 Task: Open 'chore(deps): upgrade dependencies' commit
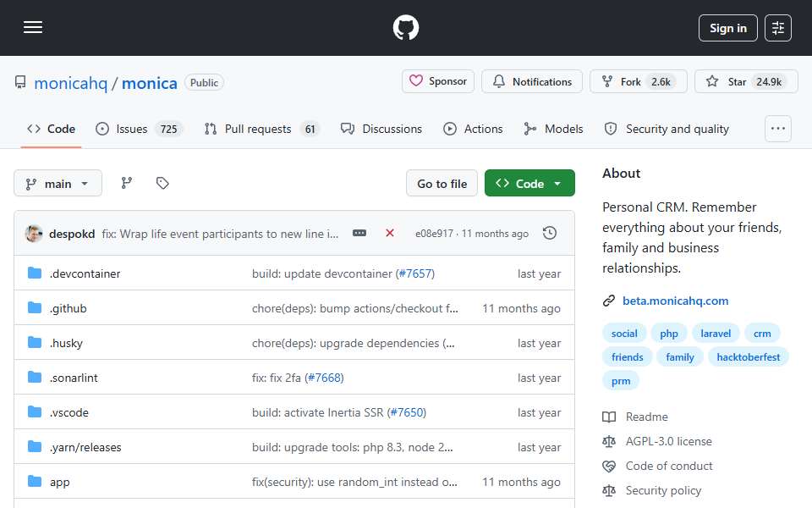pos(354,343)
